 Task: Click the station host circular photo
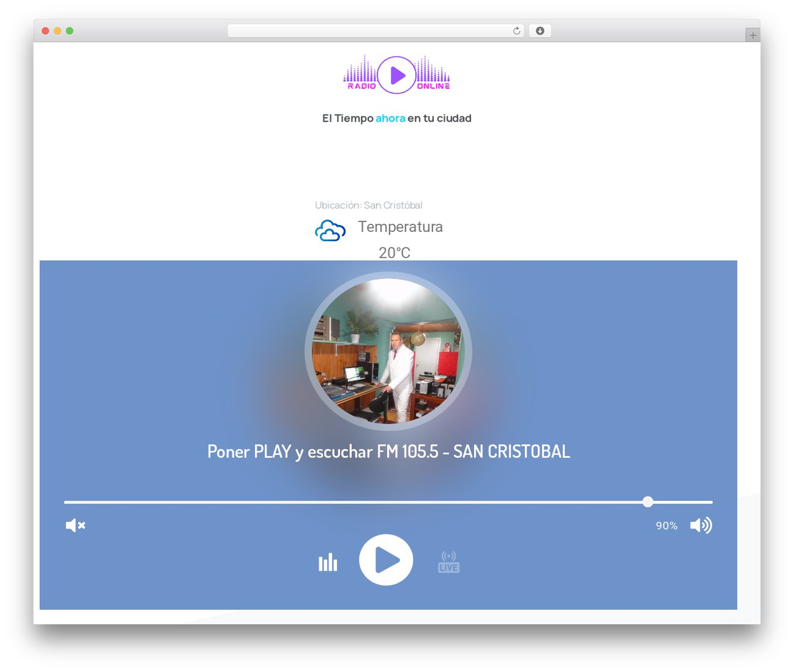388,351
